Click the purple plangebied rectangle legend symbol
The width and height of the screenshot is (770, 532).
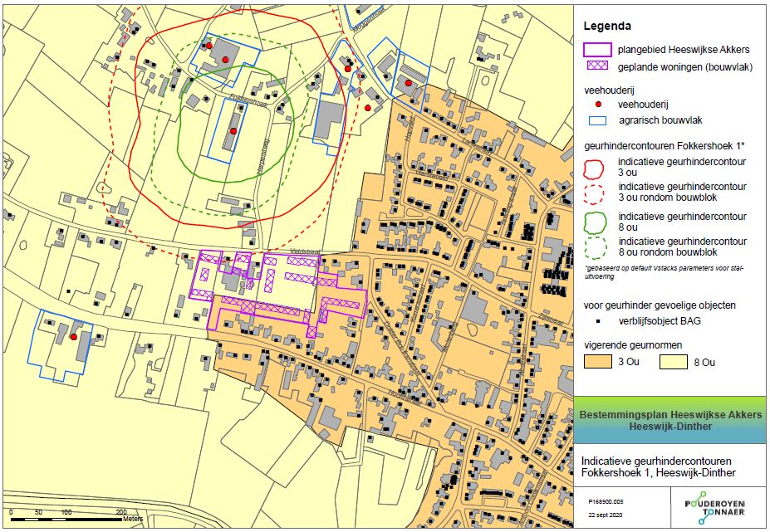click(597, 50)
